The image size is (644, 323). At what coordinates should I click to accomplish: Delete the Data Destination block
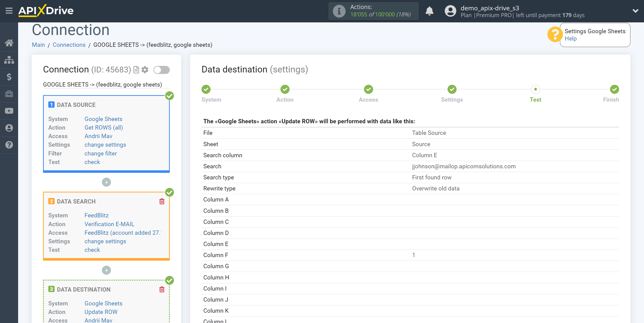(162, 290)
